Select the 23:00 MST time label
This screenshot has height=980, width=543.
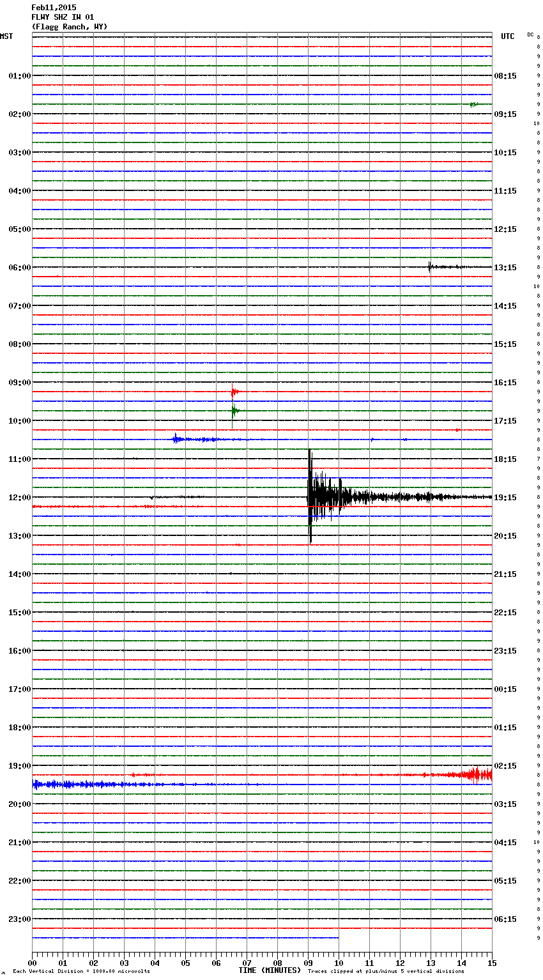point(20,919)
